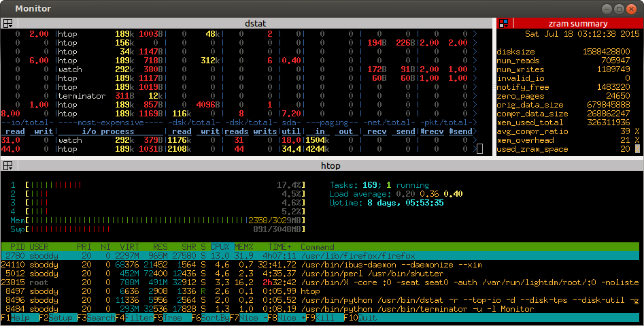
Task: Click the zram summary pane grouping icon
Action: (x=503, y=23)
